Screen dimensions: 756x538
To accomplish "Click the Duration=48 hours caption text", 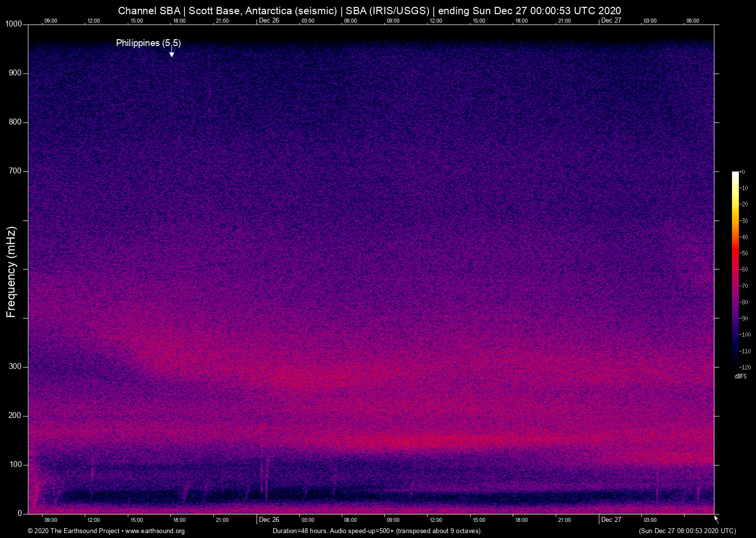I will click(x=377, y=531).
